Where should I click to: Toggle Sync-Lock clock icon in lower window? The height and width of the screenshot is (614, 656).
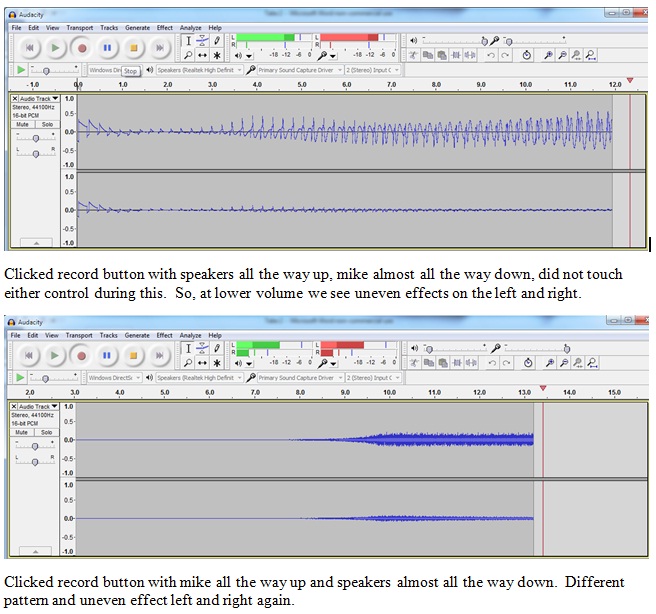528,363
